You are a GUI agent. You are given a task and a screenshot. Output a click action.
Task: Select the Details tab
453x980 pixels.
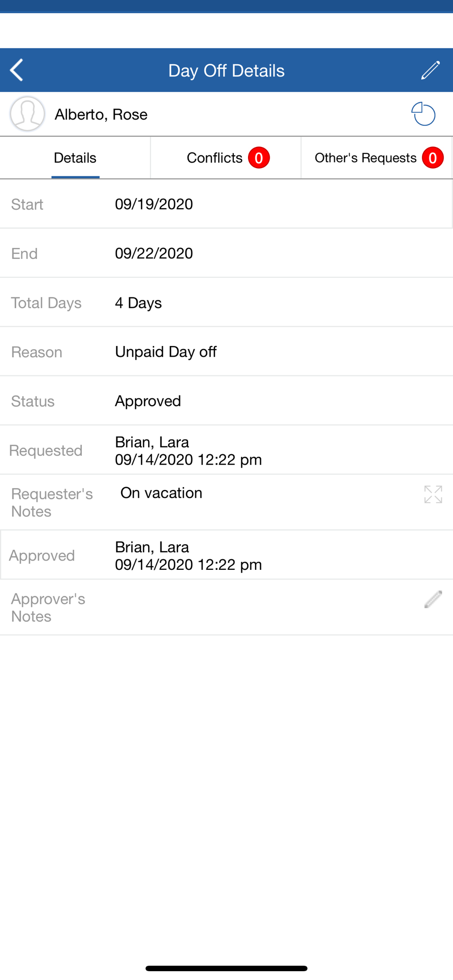(x=75, y=158)
